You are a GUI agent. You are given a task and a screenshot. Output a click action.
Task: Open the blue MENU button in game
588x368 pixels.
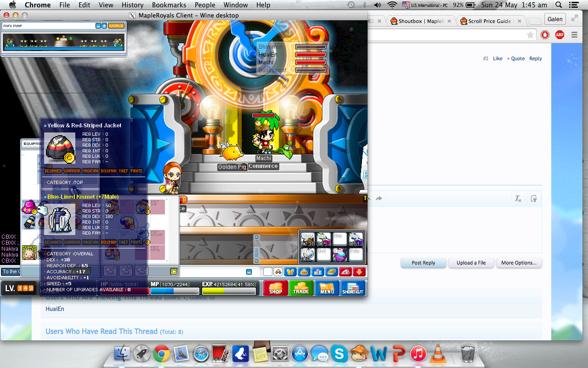click(x=327, y=288)
